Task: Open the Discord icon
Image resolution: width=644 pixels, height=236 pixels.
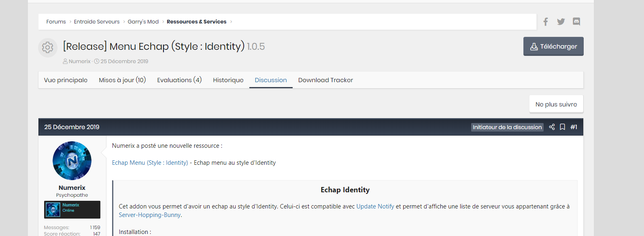Action: tap(576, 22)
